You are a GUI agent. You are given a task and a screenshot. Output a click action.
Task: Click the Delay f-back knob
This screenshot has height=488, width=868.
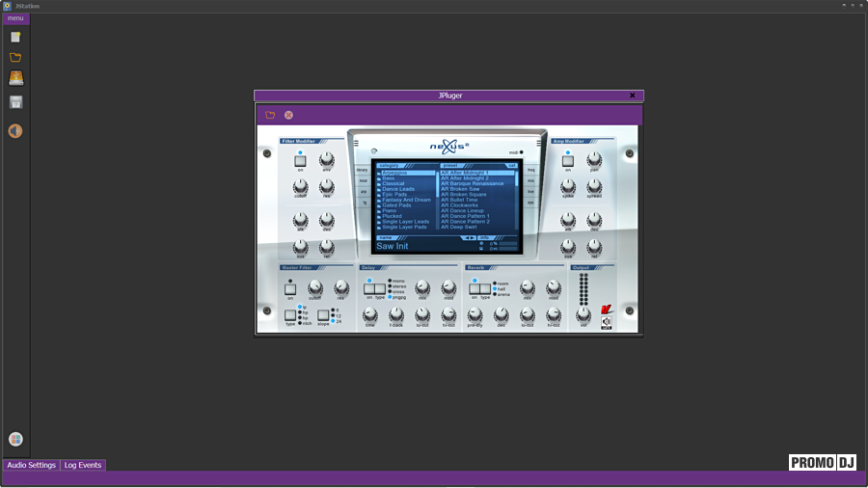(x=396, y=314)
